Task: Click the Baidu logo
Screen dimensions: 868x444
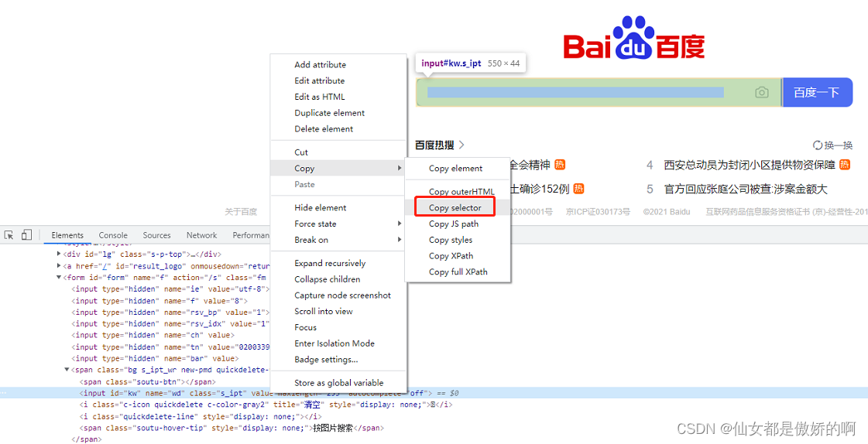Action: click(x=634, y=38)
